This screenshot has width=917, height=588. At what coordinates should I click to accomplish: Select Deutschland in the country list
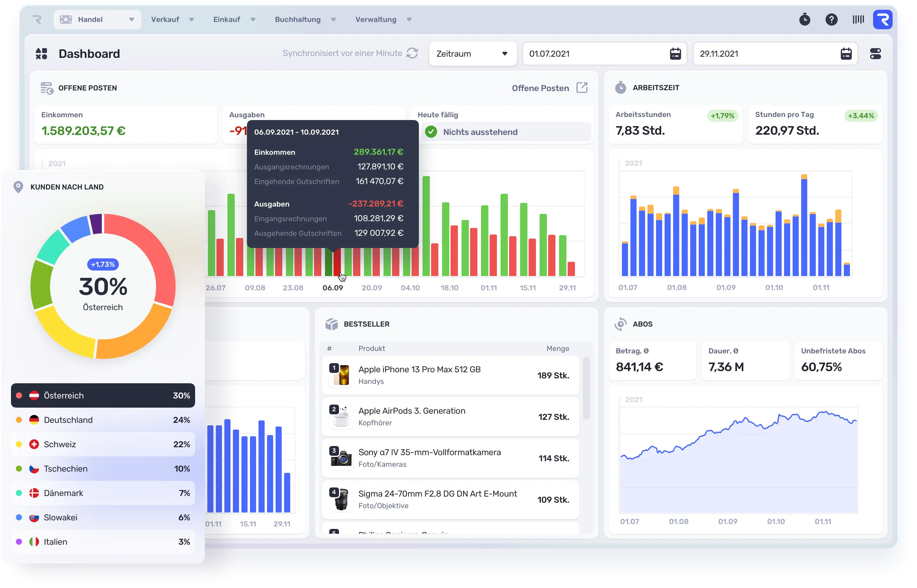click(x=103, y=420)
